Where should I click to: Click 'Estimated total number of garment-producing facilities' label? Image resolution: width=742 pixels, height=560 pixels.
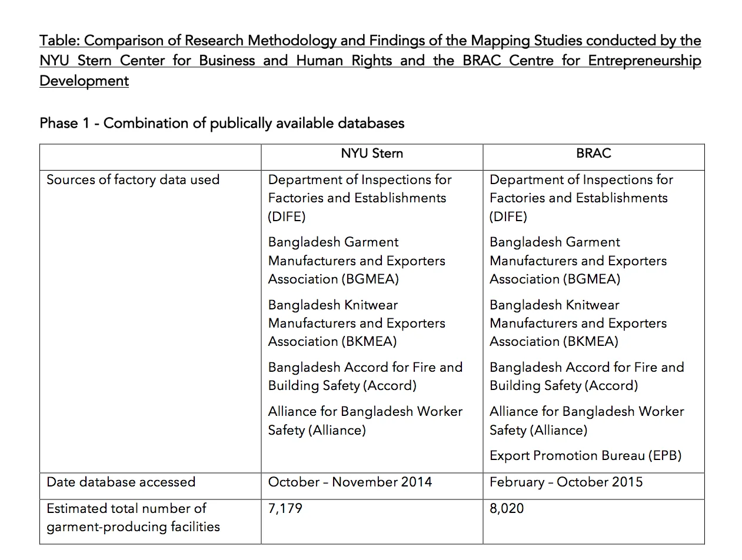pyautogui.click(x=133, y=518)
